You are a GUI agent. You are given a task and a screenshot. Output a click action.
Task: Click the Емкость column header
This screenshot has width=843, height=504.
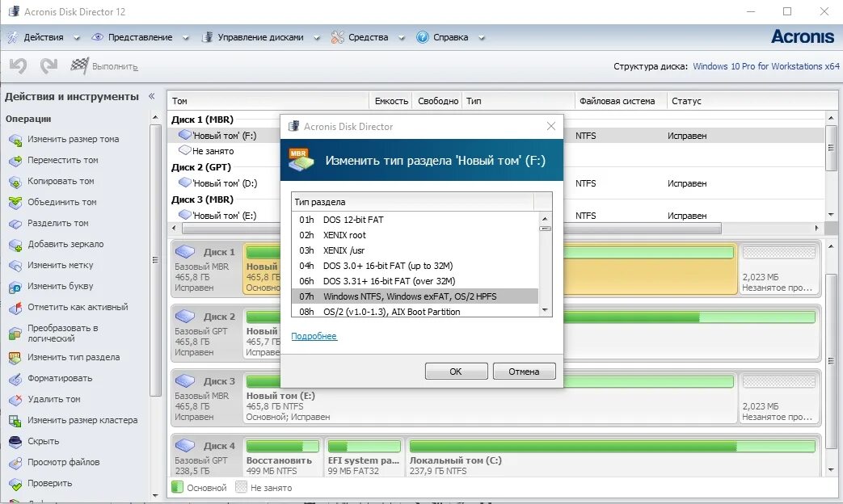click(391, 100)
